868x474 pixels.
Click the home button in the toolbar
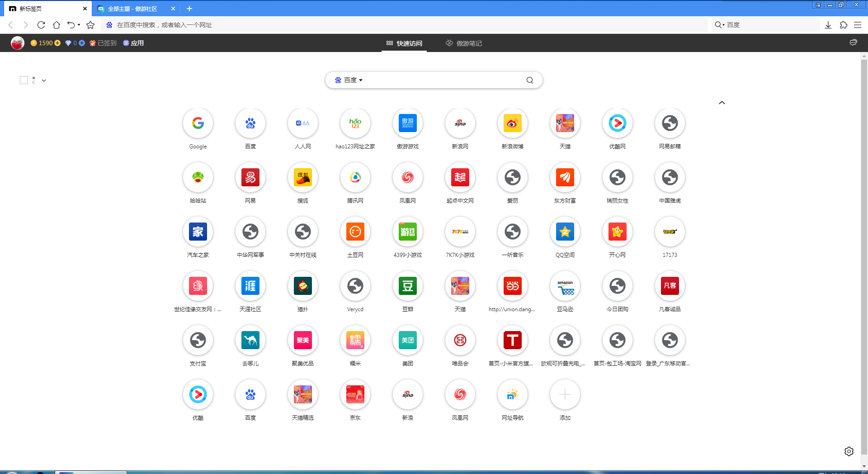[57, 25]
